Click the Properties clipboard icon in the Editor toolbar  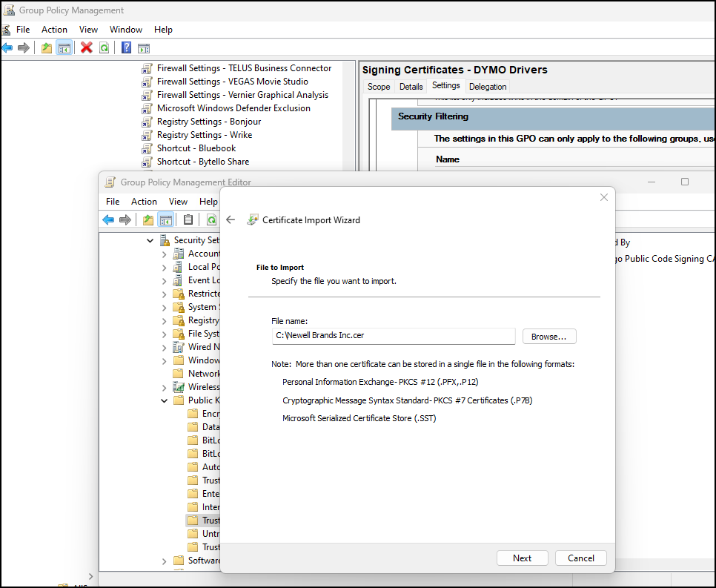tap(188, 219)
